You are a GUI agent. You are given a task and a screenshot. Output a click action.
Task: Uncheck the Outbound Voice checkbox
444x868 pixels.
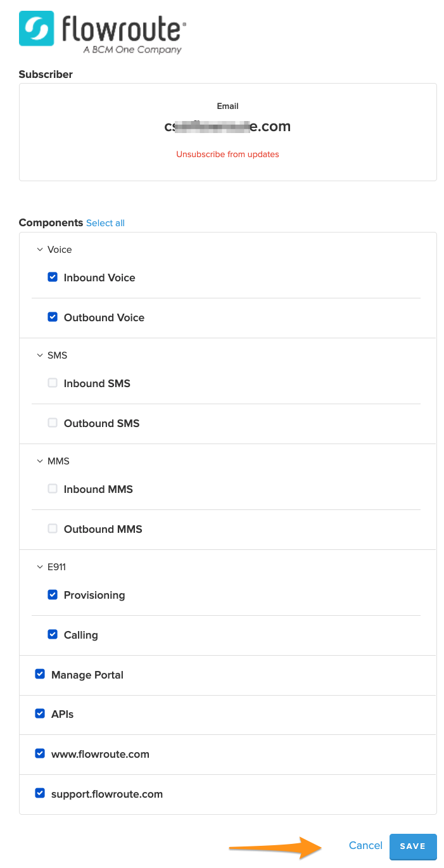click(x=53, y=317)
